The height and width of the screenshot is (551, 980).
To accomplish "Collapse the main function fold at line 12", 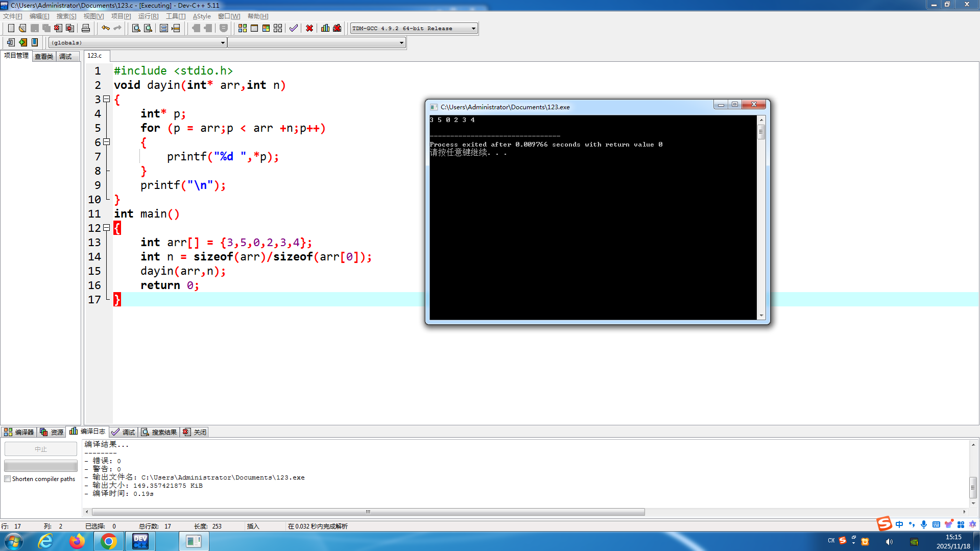I will click(106, 228).
